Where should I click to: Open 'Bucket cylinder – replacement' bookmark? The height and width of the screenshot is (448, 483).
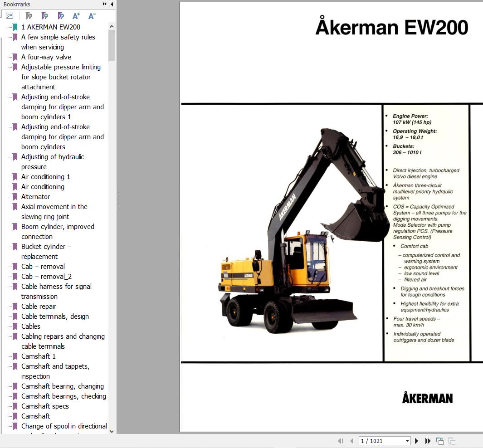pyautogui.click(x=46, y=252)
